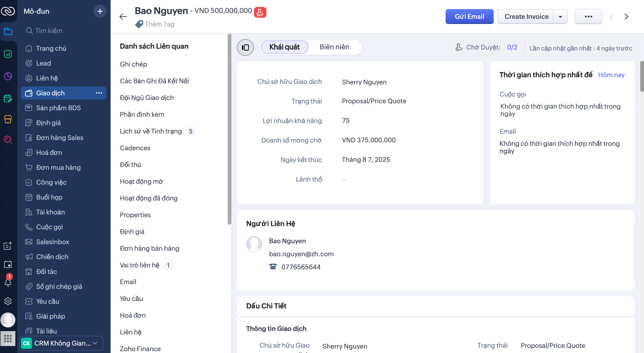Go to next record with right chevron
The width and height of the screenshot is (644, 353).
626,17
